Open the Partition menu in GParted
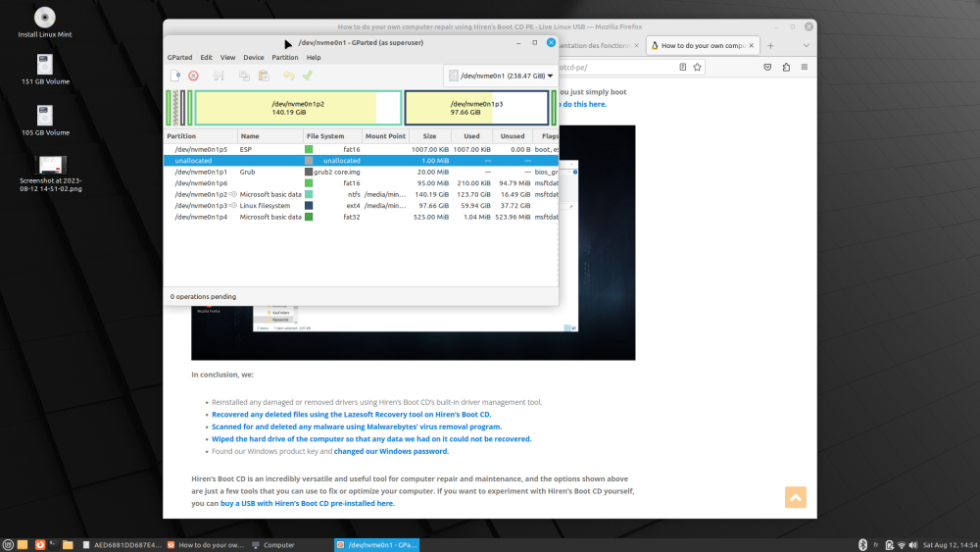The width and height of the screenshot is (980, 552). 285,58
